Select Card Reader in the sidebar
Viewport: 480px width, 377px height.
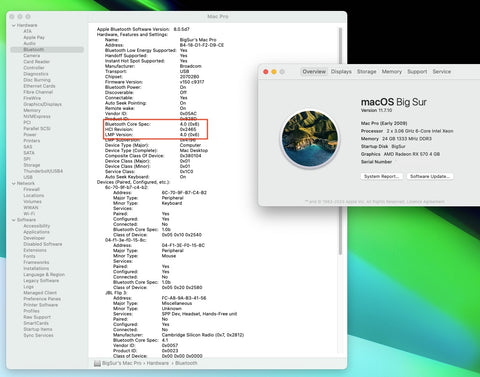point(37,62)
